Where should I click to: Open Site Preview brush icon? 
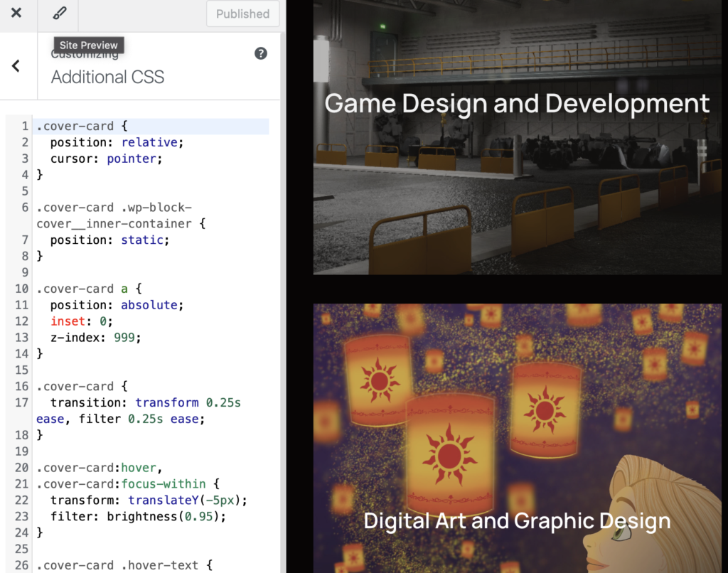point(59,13)
